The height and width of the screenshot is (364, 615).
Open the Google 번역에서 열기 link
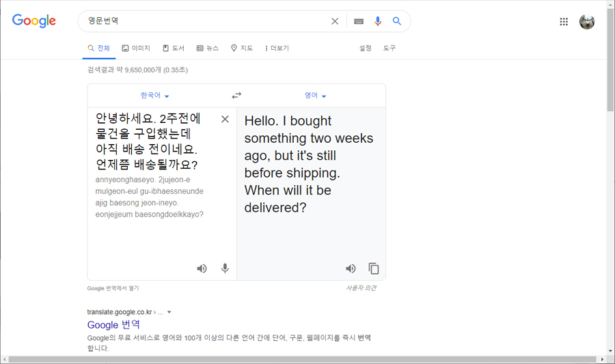113,288
